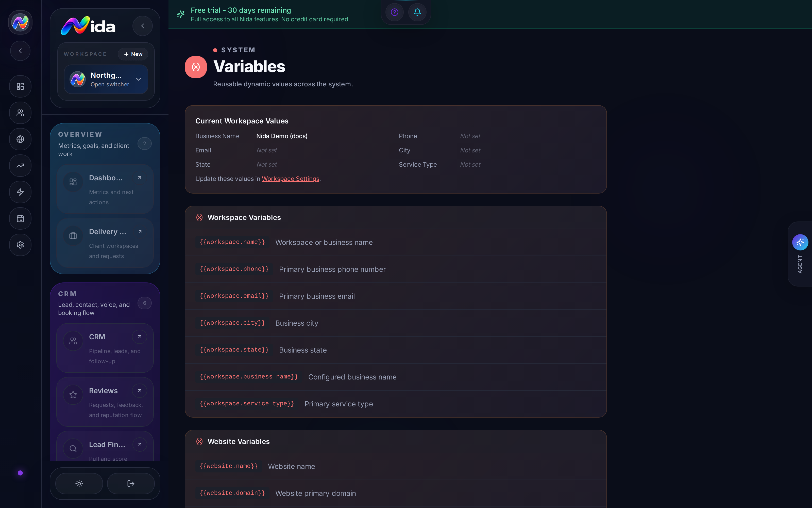Viewport: 812px width, 508px height.
Task: Open the Northg... workspace switcher dropdown
Action: (106, 79)
